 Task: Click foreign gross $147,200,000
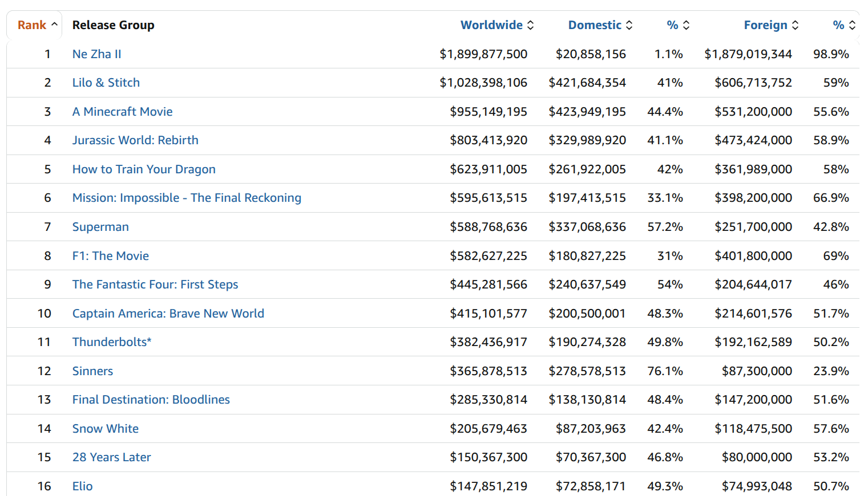coord(753,400)
